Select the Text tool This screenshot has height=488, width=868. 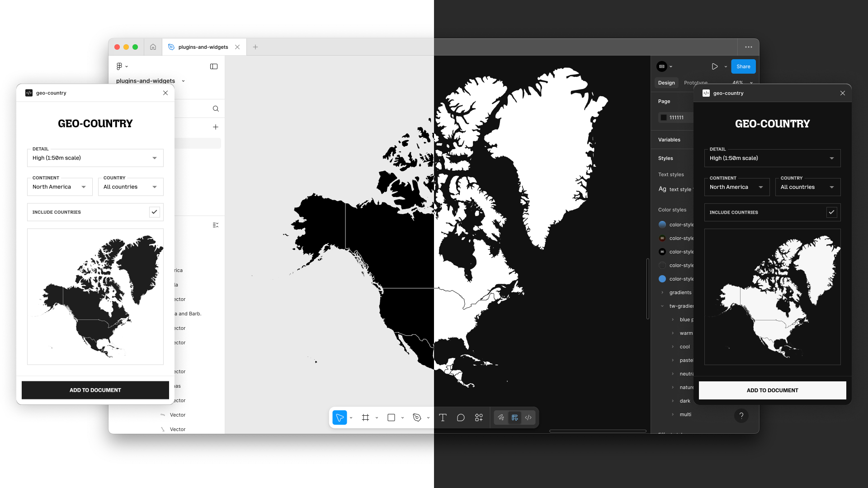pyautogui.click(x=443, y=418)
